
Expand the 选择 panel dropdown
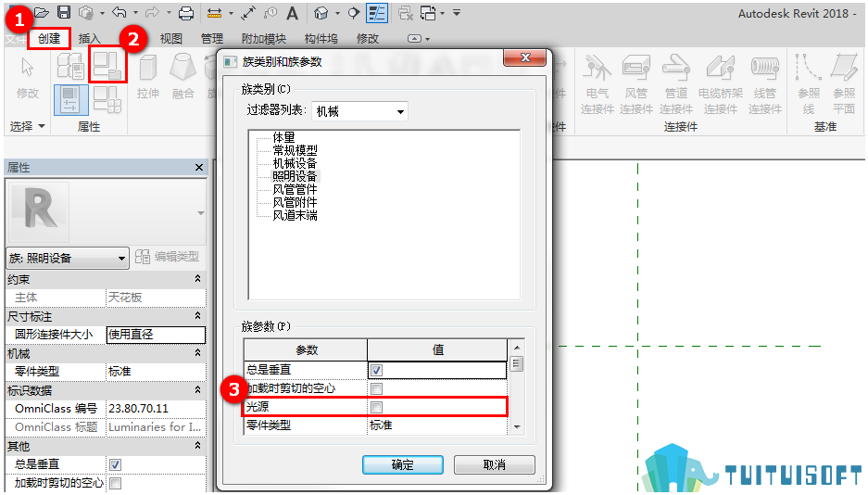pos(27,126)
